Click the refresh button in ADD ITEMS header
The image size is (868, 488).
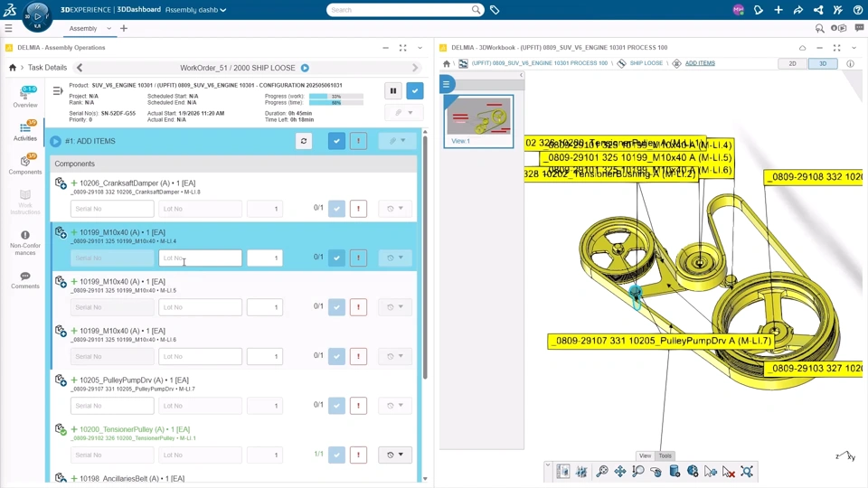click(x=304, y=141)
